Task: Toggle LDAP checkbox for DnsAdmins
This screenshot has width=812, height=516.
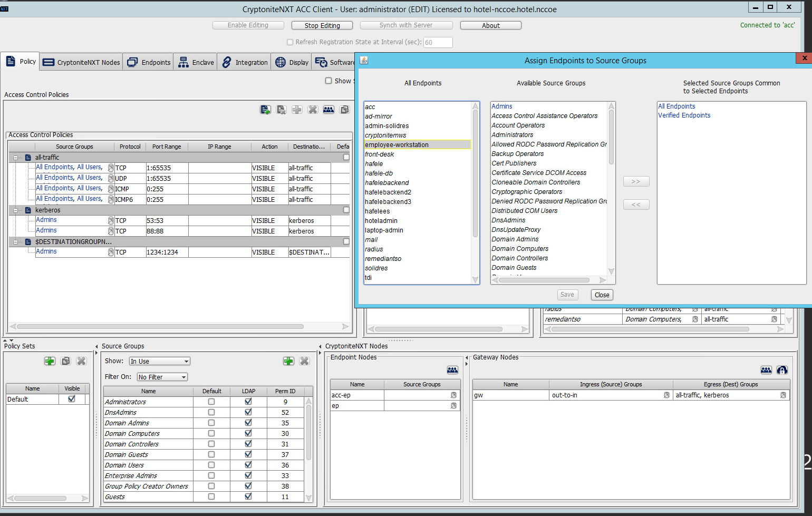Action: click(248, 412)
